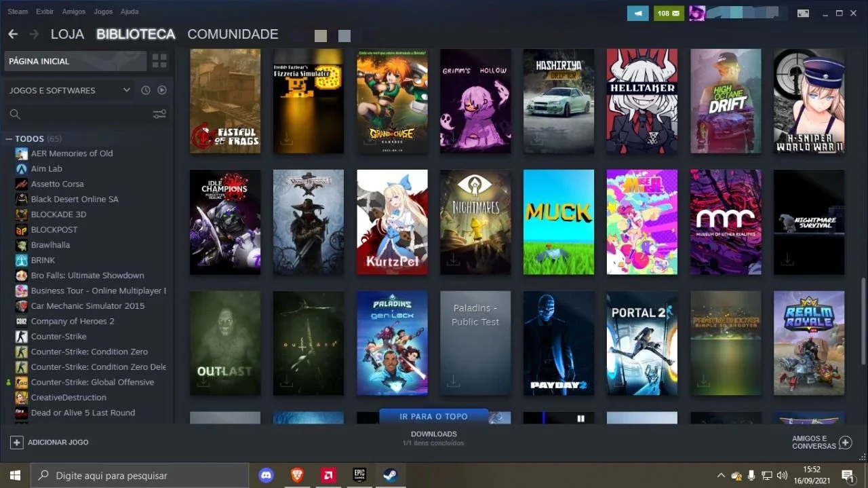Collapse the TODOS category
Viewport: 868px width, 488px height.
point(9,138)
